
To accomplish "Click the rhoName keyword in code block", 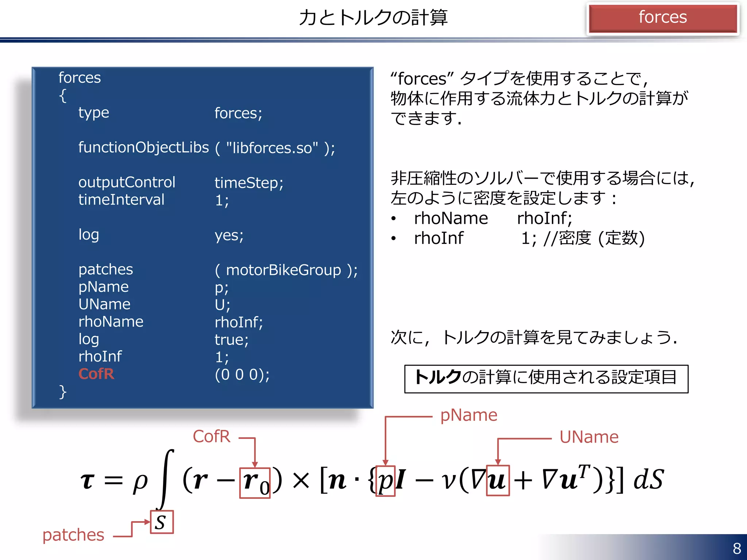I will click(x=111, y=322).
